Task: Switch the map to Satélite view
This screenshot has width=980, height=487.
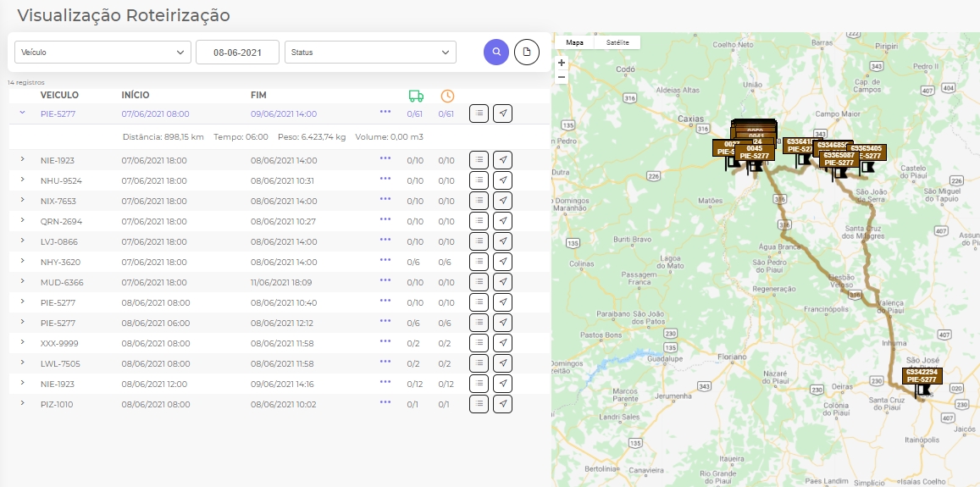Action: (x=617, y=42)
